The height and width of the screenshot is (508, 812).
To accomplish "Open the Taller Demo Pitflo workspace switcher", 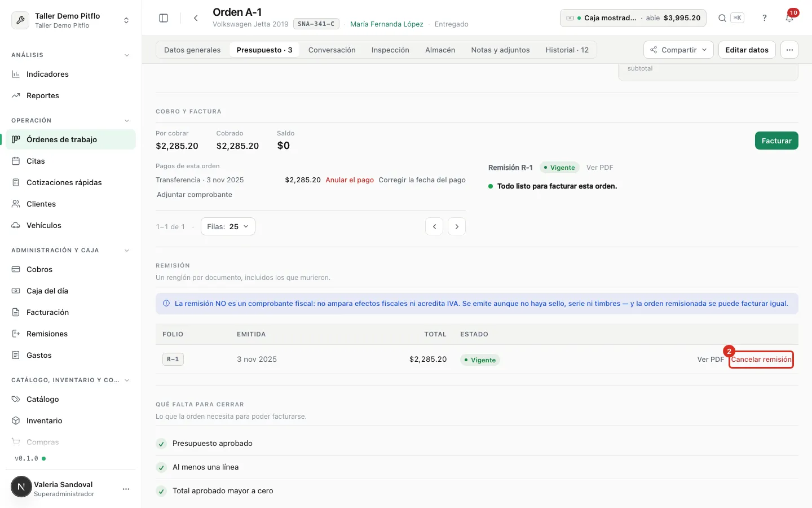I will point(71,20).
